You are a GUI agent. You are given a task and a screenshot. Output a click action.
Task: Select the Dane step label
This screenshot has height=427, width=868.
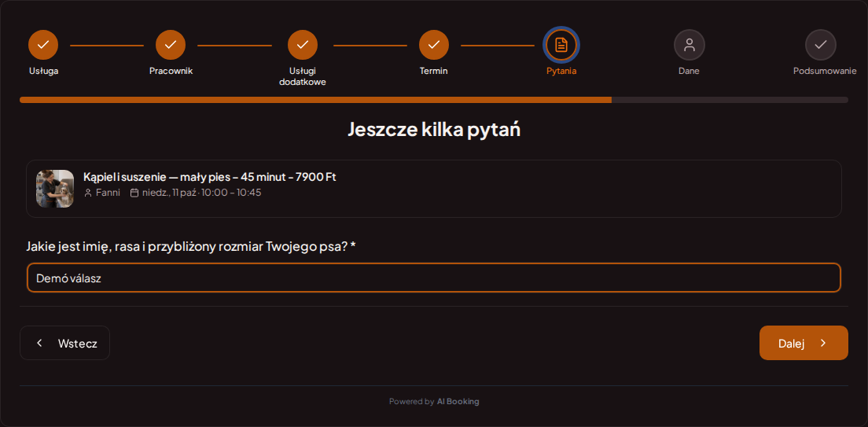tap(690, 71)
